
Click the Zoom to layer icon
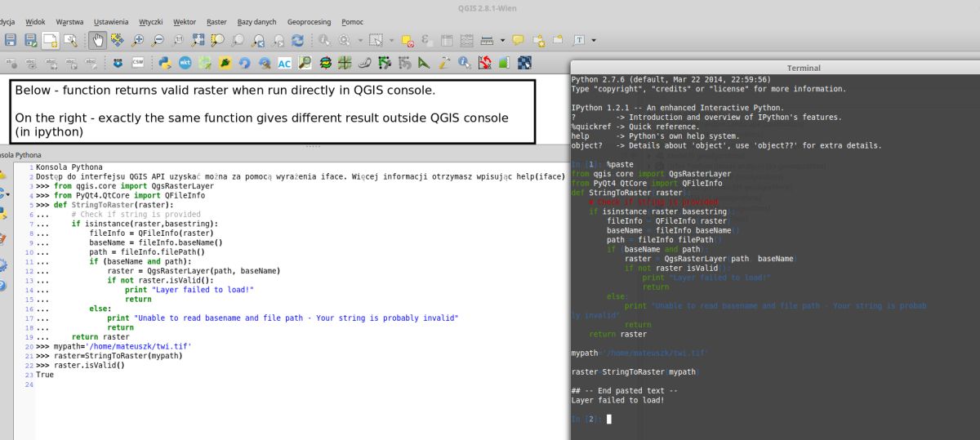pos(237,39)
